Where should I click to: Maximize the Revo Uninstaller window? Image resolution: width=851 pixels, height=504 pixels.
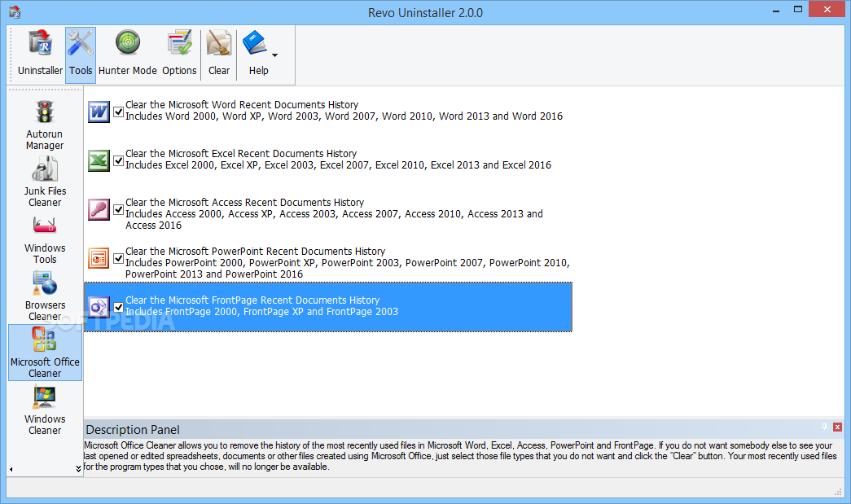[x=798, y=10]
